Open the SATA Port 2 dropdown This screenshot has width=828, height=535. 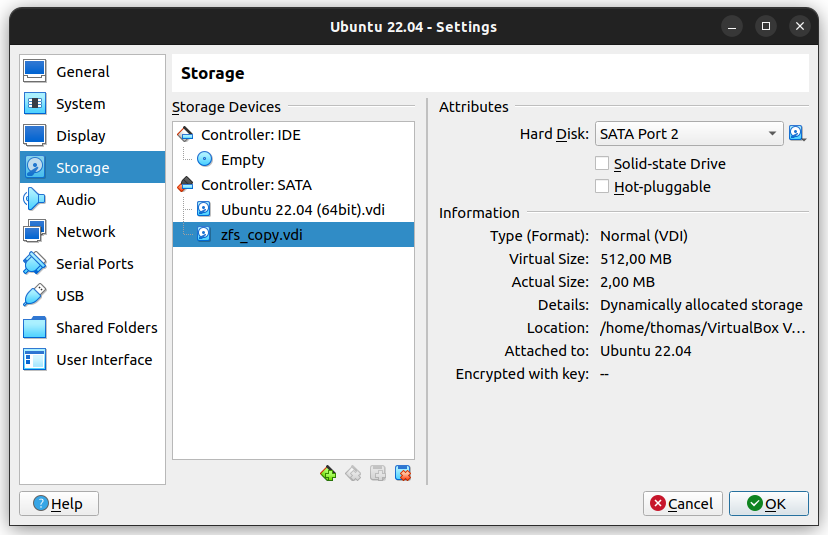[689, 134]
